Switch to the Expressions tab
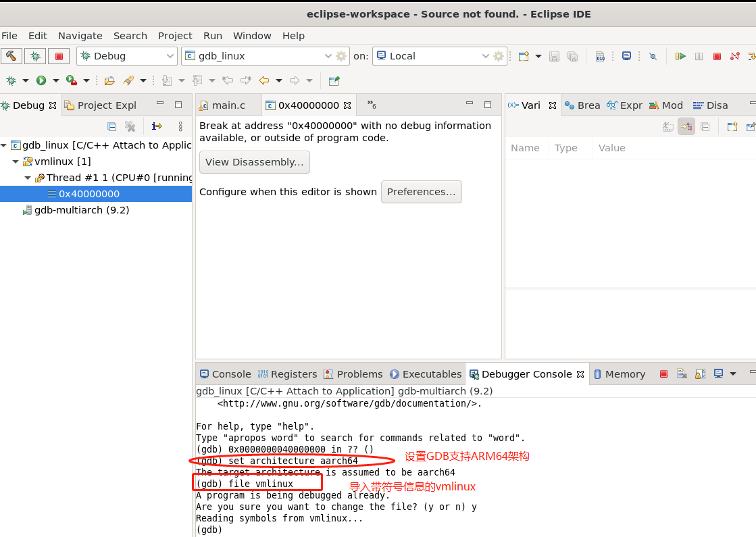Screen dimensions: 756x537 pos(624,105)
